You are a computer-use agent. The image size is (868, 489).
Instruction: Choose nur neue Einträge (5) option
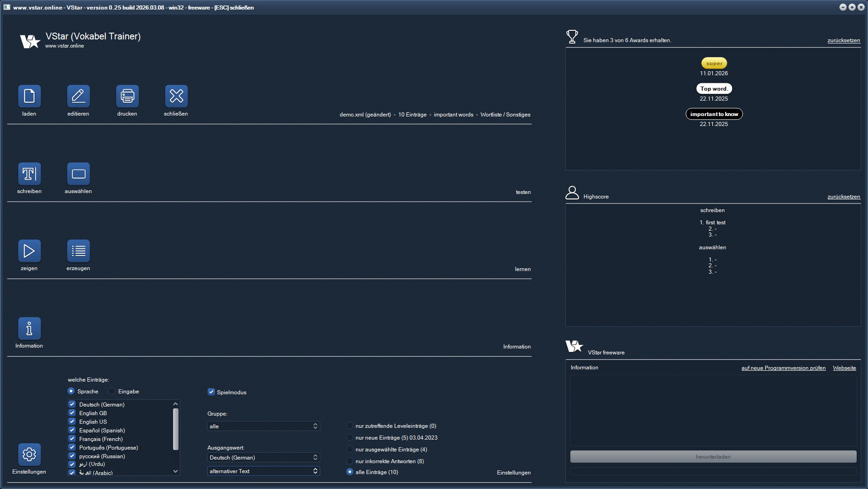point(350,437)
